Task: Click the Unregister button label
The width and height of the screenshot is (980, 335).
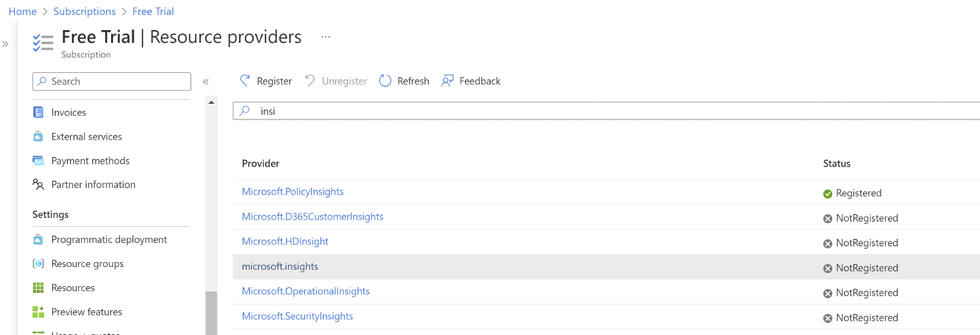Action: (x=344, y=81)
